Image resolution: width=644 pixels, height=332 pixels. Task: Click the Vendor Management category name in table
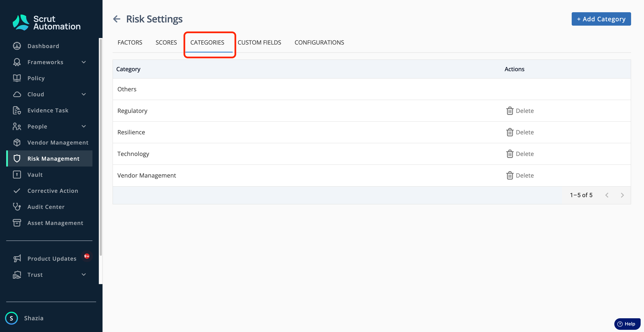[x=146, y=176]
